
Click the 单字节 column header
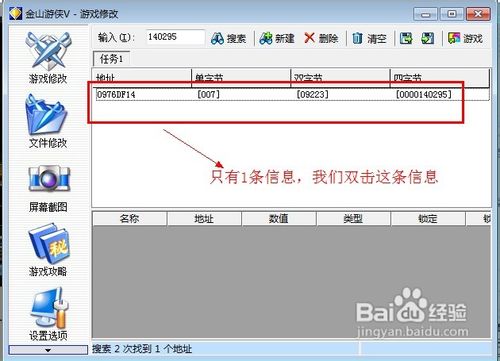click(241, 78)
